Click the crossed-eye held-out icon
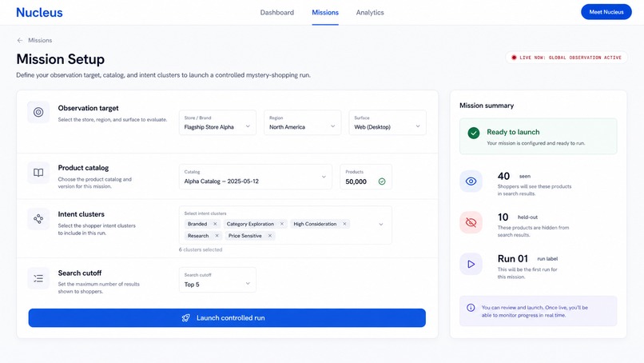The height and width of the screenshot is (363, 644). [471, 222]
